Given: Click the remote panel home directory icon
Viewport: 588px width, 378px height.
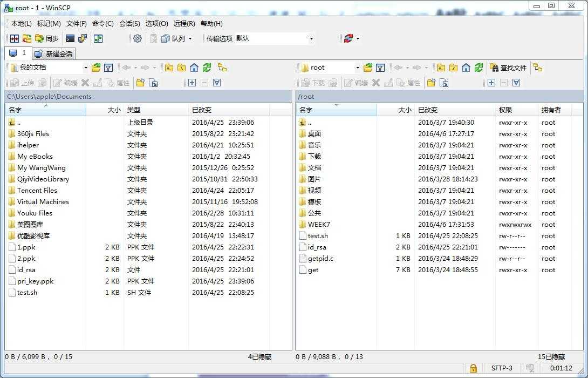Looking at the screenshot, I should coord(466,68).
